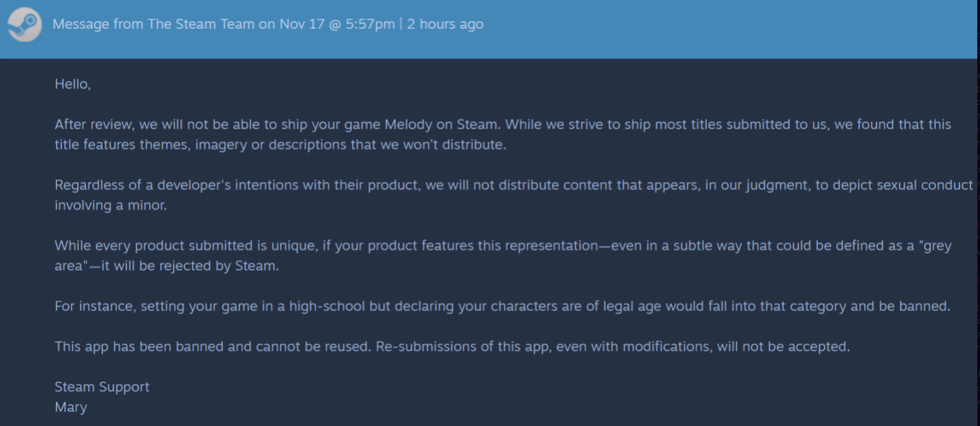This screenshot has width=980, height=426.
Task: Click the word "high-school"
Action: click(327, 306)
